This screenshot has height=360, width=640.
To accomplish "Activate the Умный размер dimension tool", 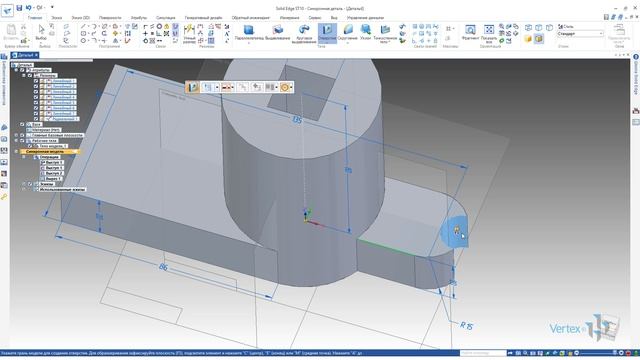I will tap(189, 33).
